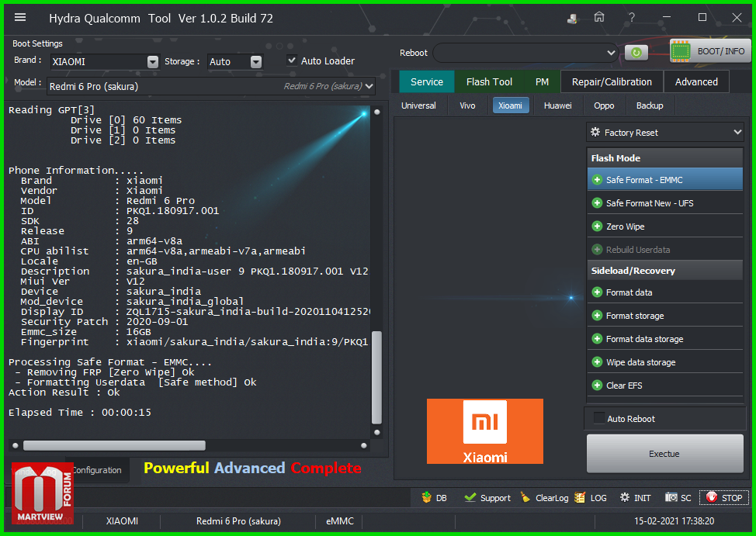Click plus icon beside Safe Format New - UFS
Screen dimensions: 756x536
(597, 203)
